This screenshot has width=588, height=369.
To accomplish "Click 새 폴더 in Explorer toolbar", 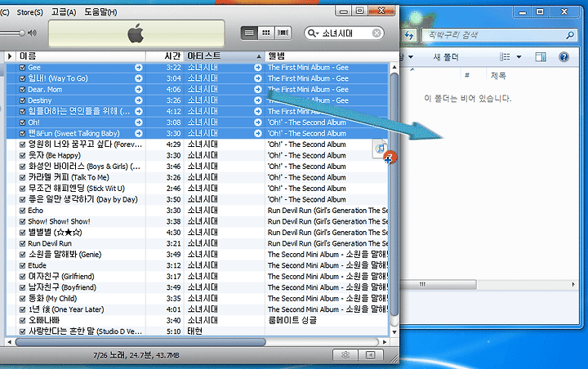I will 446,57.
